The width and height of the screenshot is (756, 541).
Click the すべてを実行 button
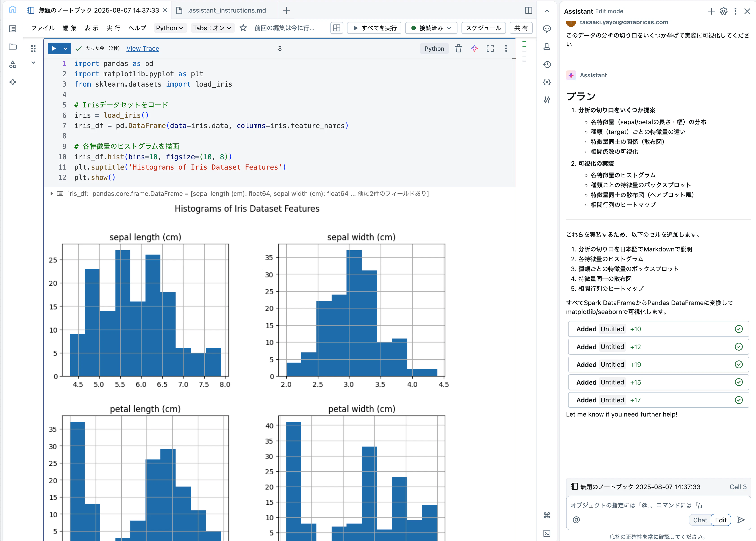click(x=374, y=28)
